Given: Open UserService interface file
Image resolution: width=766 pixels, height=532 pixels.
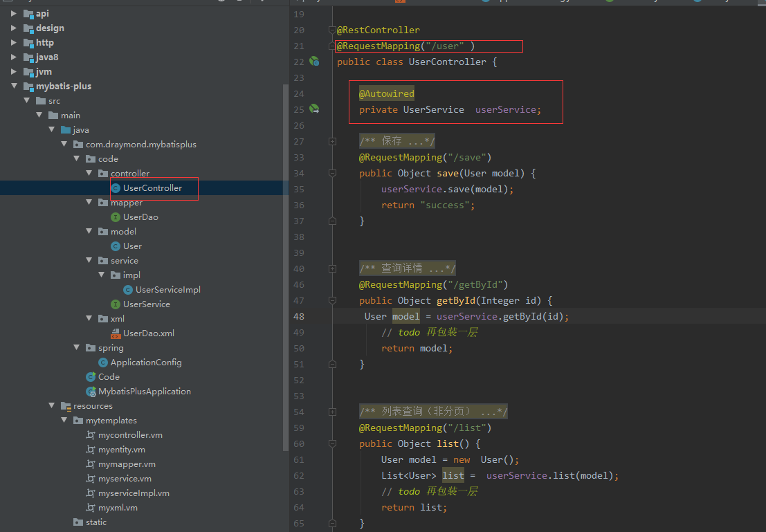Looking at the screenshot, I should (147, 304).
